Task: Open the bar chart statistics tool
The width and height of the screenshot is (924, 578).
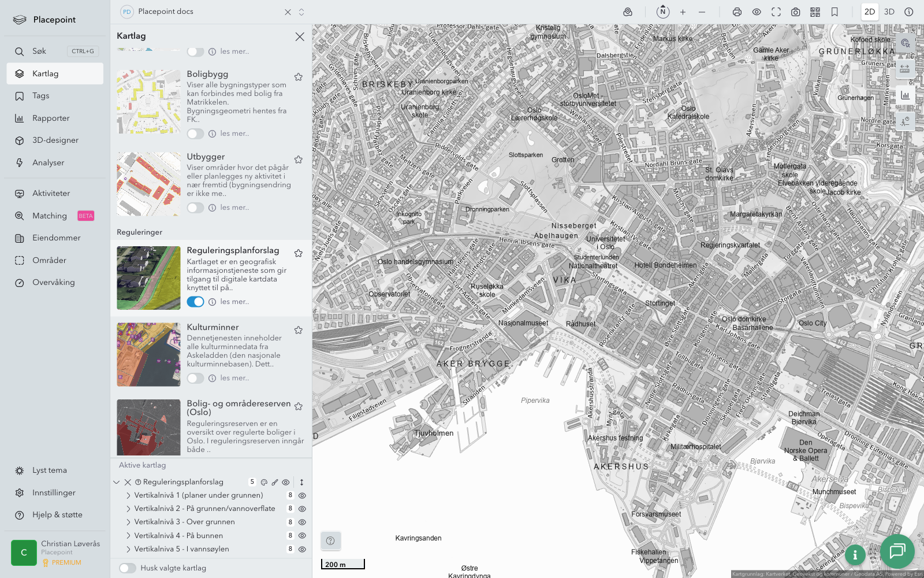Action: point(905,95)
